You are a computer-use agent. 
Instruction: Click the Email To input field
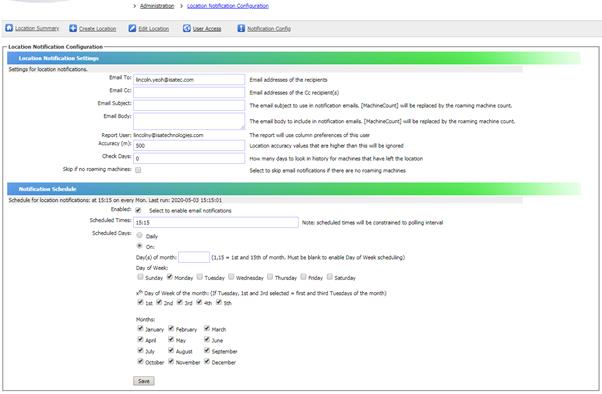[189, 79]
